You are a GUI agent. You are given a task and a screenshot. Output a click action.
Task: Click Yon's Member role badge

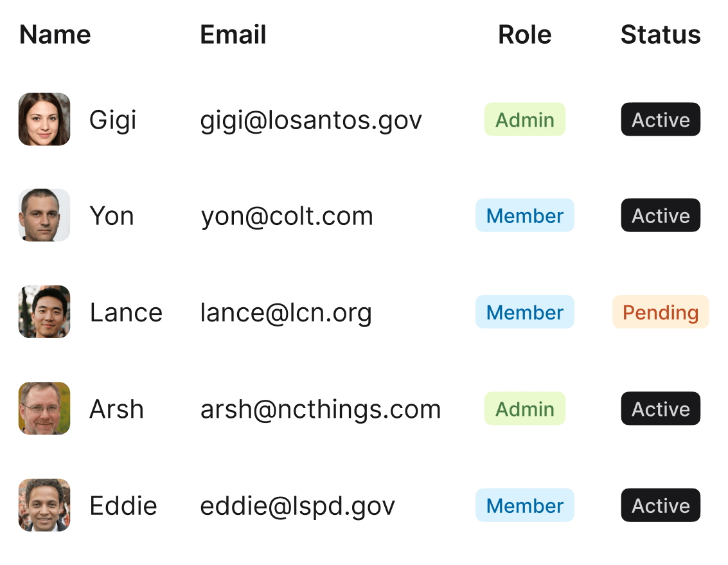point(524,215)
